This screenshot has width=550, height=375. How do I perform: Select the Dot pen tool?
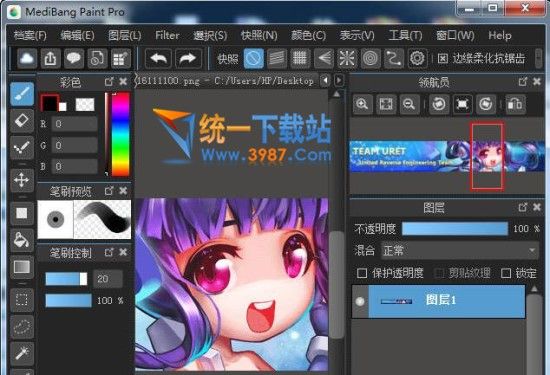pyautogui.click(x=22, y=147)
